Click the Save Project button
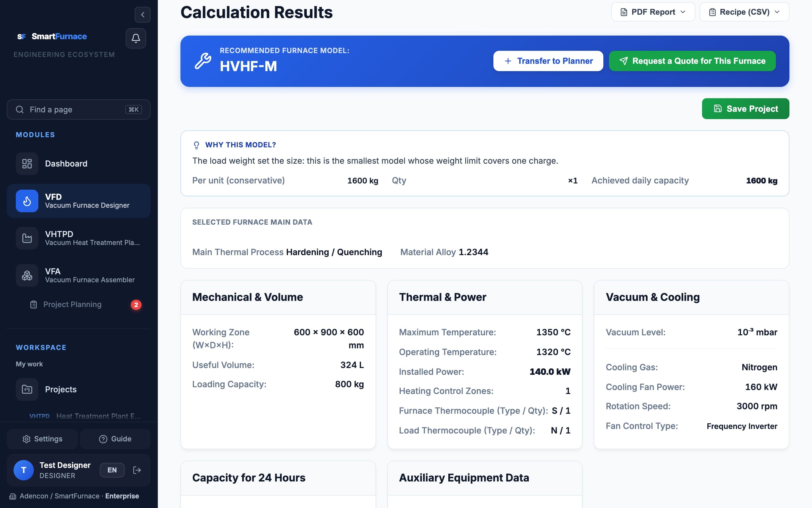Viewport: 812px width, 508px height. (745, 109)
